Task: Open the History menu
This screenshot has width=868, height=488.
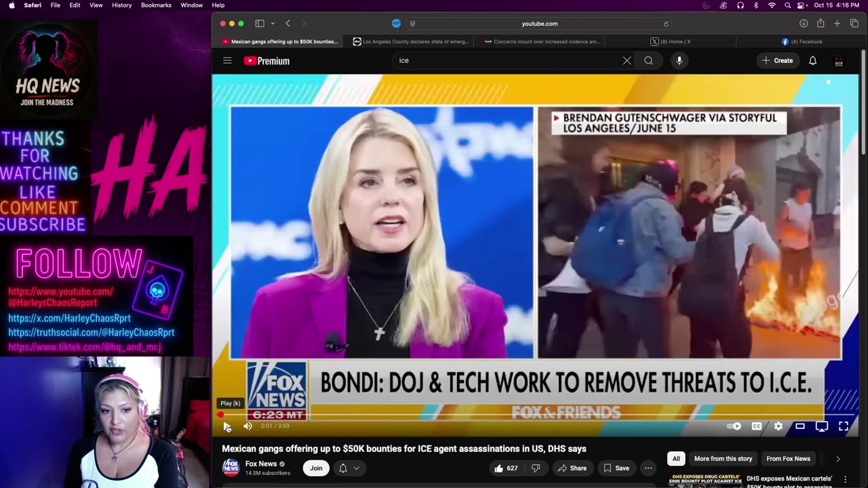Action: pyautogui.click(x=122, y=5)
